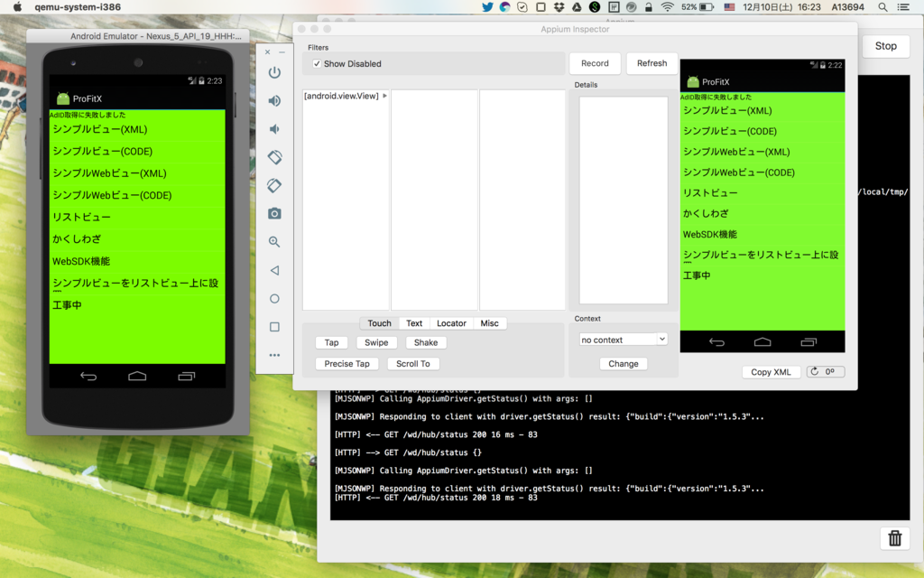The image size is (924, 578).
Task: Open Apple menu
Action: point(17,7)
